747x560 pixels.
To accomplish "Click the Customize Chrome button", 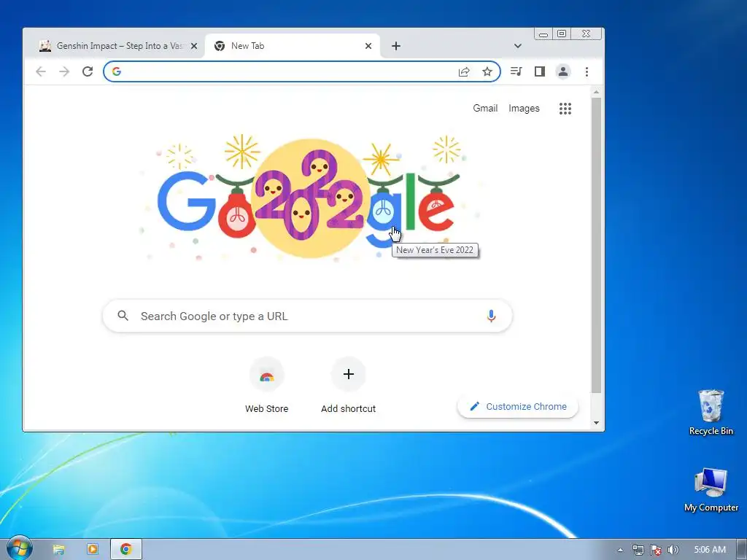I will [x=518, y=406].
